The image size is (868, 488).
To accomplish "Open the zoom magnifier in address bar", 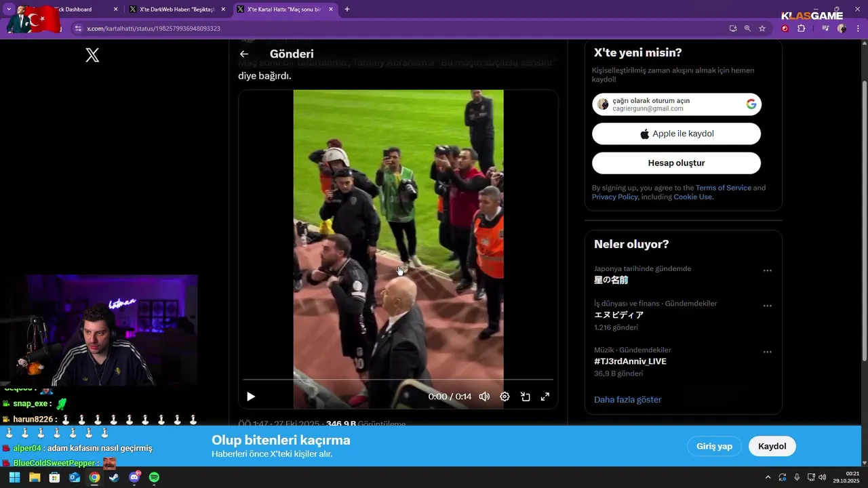I will pos(747,28).
